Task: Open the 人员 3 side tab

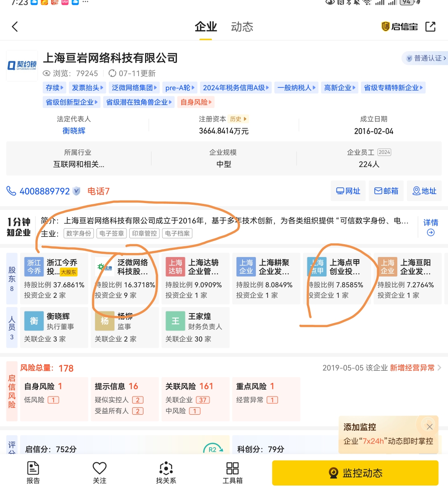Action: tap(12, 327)
